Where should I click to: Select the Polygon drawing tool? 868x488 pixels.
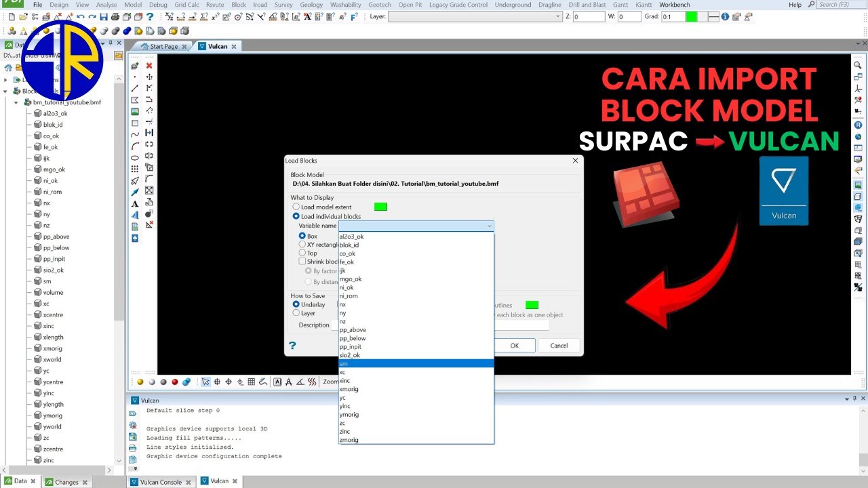point(135,100)
